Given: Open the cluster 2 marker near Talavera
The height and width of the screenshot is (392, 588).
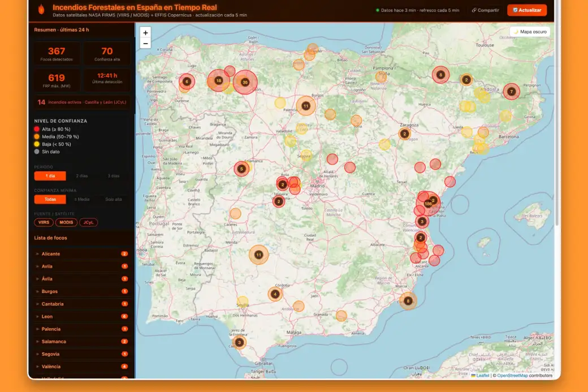Looking at the screenshot, I should pos(279,201).
